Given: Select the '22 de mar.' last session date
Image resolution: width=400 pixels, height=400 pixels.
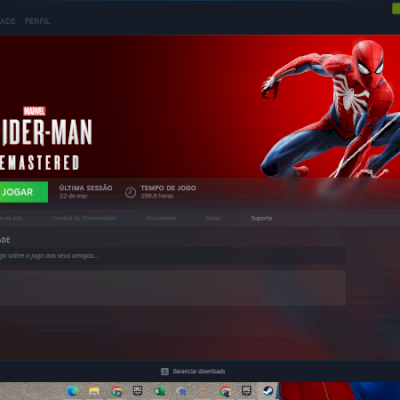Looking at the screenshot, I should [74, 196].
